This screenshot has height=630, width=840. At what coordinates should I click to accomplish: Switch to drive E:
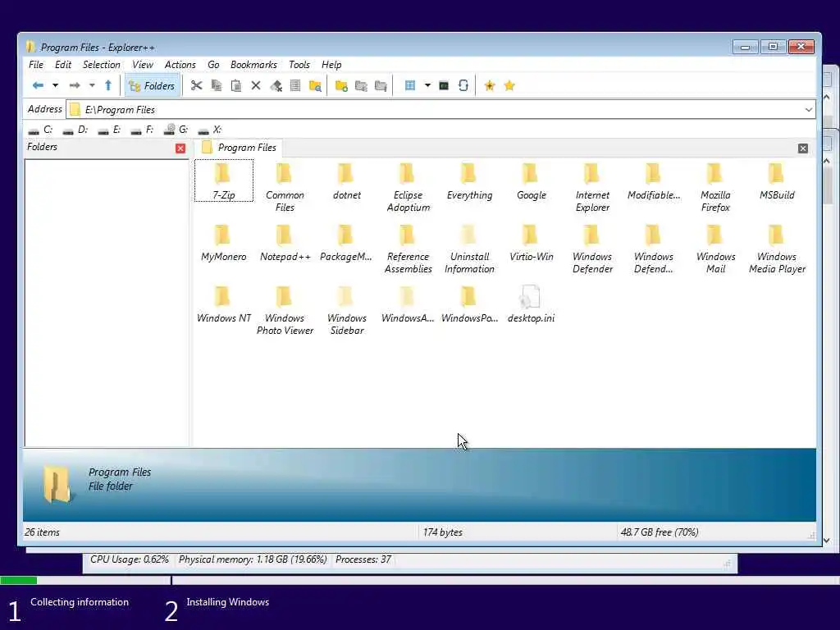pyautogui.click(x=109, y=130)
